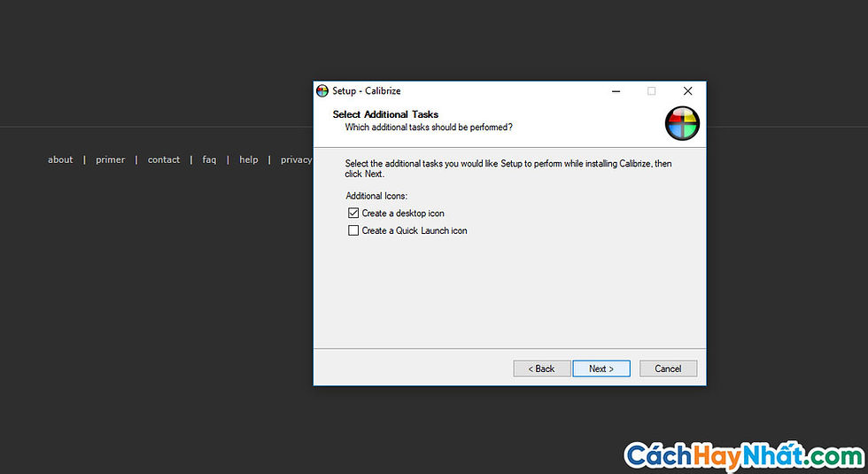The image size is (868, 474).
Task: Open the contact link on webpage
Action: (x=164, y=159)
